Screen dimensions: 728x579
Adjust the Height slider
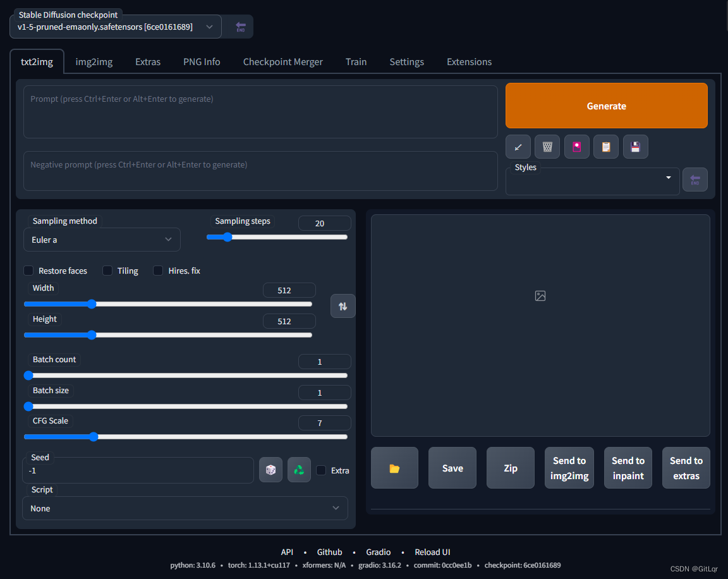coord(168,335)
